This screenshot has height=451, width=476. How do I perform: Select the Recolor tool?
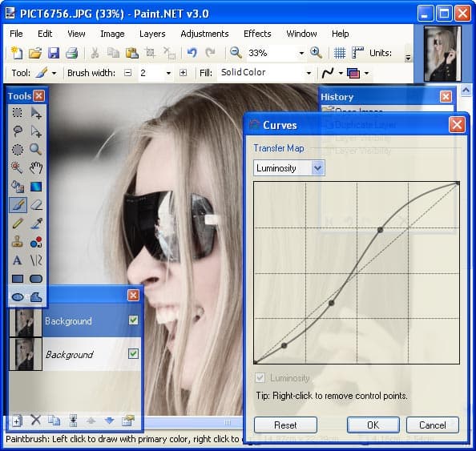click(x=36, y=242)
